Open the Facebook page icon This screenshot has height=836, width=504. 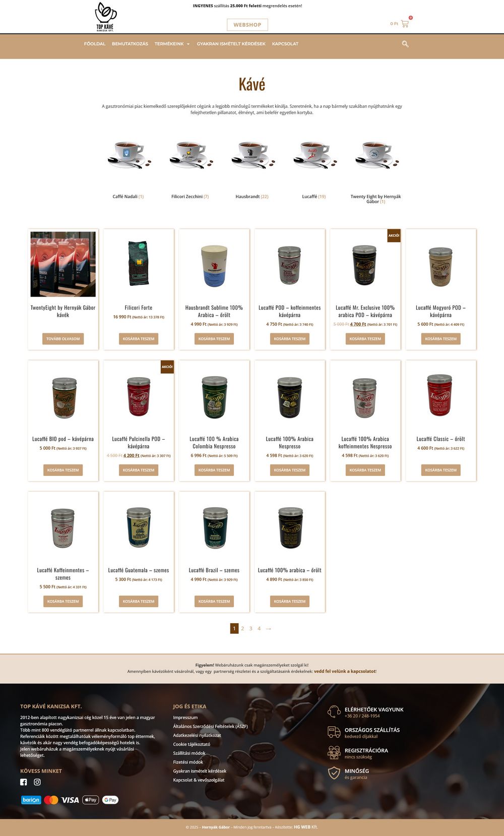tap(23, 782)
